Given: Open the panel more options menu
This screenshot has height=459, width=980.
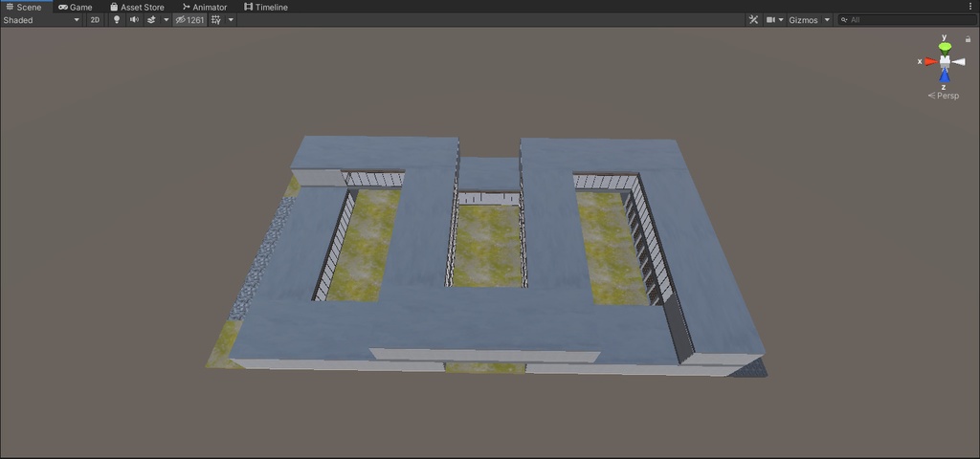Looking at the screenshot, I should click(x=970, y=7).
